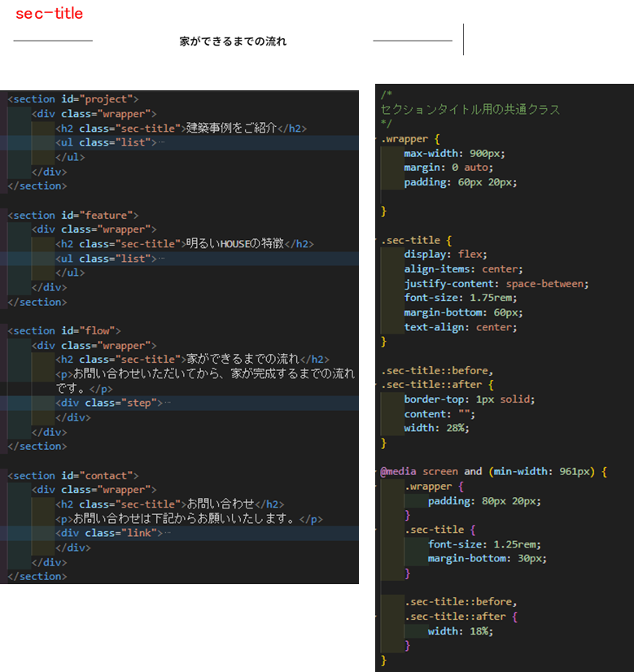Expand folded ul list in feature section
The image size is (634, 672).
tap(162, 259)
